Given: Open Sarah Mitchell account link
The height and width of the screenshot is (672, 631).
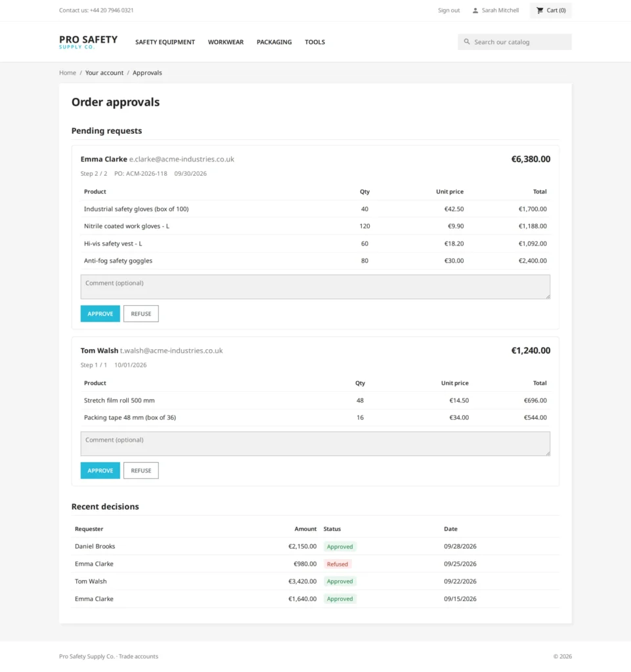Looking at the screenshot, I should coord(496,10).
